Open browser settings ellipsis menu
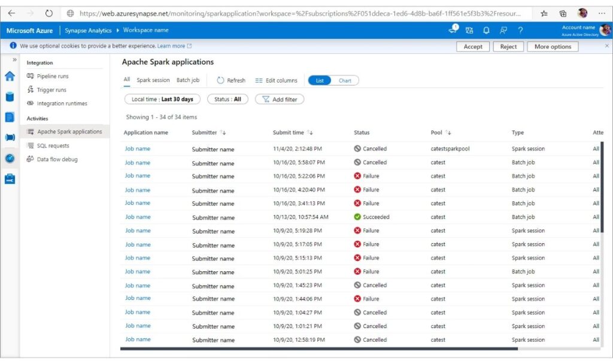This screenshot has height=364, width=613. click(602, 13)
